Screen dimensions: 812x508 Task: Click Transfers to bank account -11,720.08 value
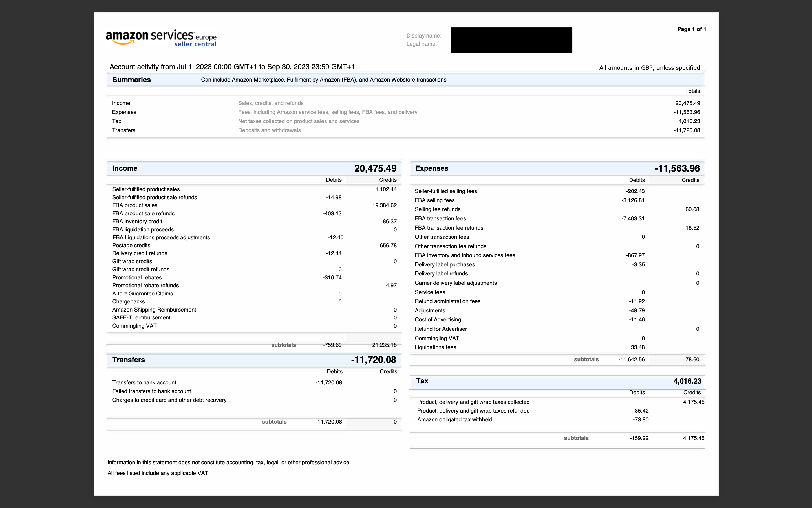point(329,382)
